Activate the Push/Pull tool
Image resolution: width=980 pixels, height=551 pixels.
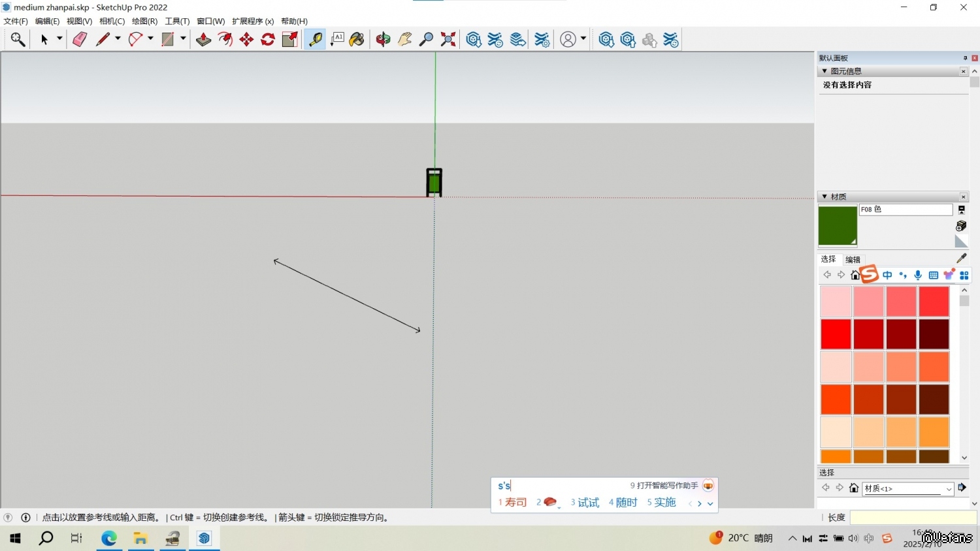(203, 40)
